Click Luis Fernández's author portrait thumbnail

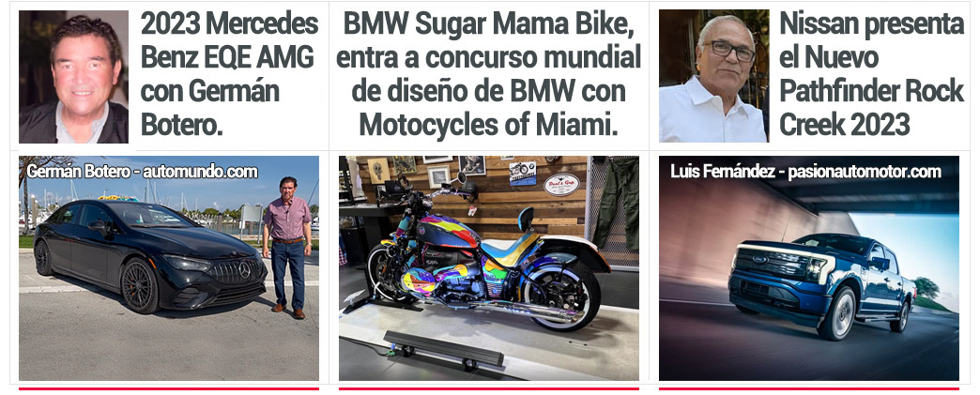pos(713,76)
